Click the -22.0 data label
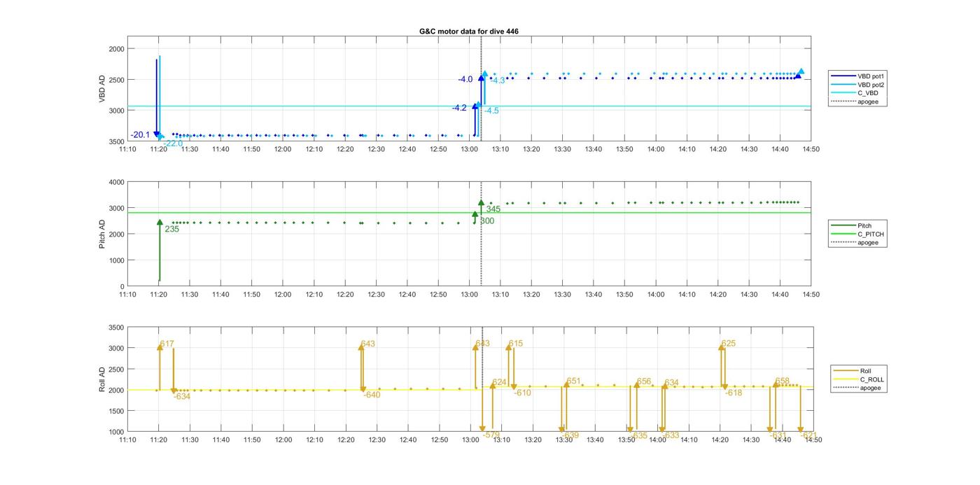This screenshot has height=485, width=980. (x=173, y=143)
